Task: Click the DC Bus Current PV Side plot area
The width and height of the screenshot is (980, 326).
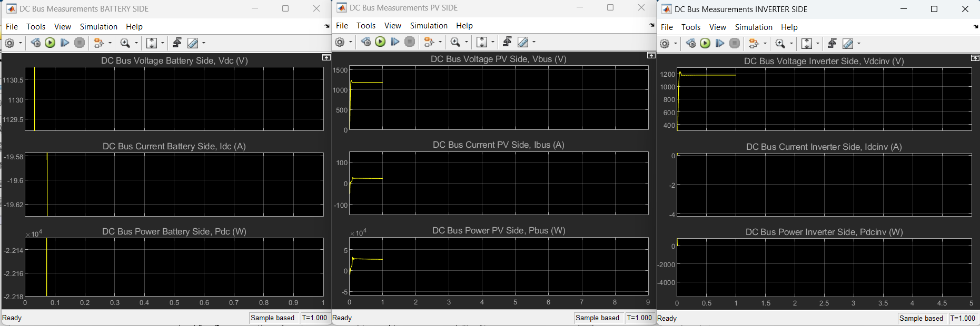Action: click(x=499, y=183)
